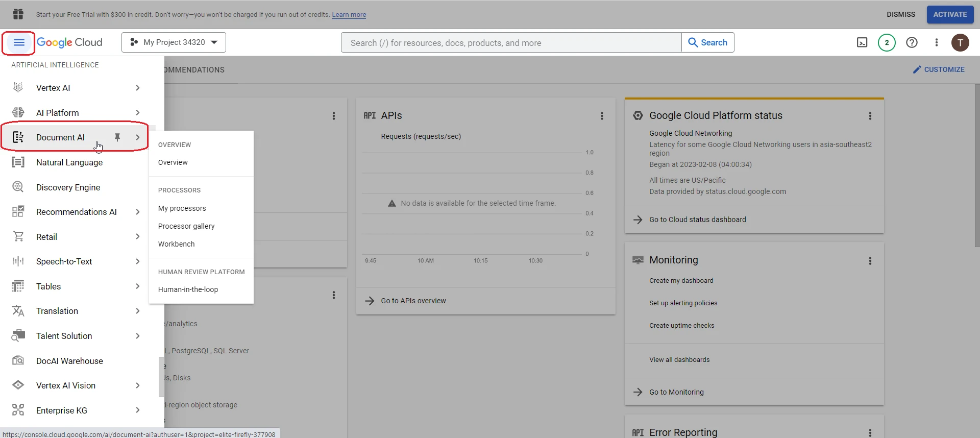Expand the AI Platform submenu chevron
This screenshot has width=980, height=438.
(138, 113)
